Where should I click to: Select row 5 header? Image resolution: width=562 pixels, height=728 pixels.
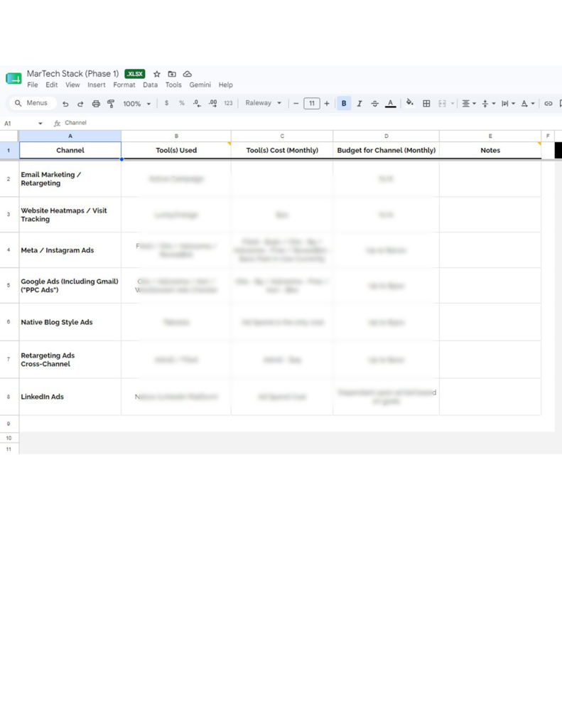click(x=9, y=285)
